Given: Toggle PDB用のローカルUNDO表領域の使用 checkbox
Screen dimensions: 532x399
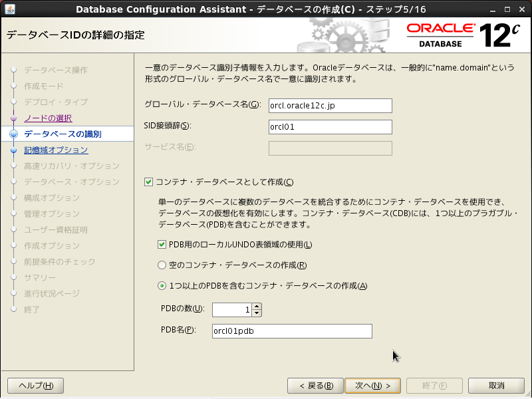Looking at the screenshot, I should click(x=162, y=244).
